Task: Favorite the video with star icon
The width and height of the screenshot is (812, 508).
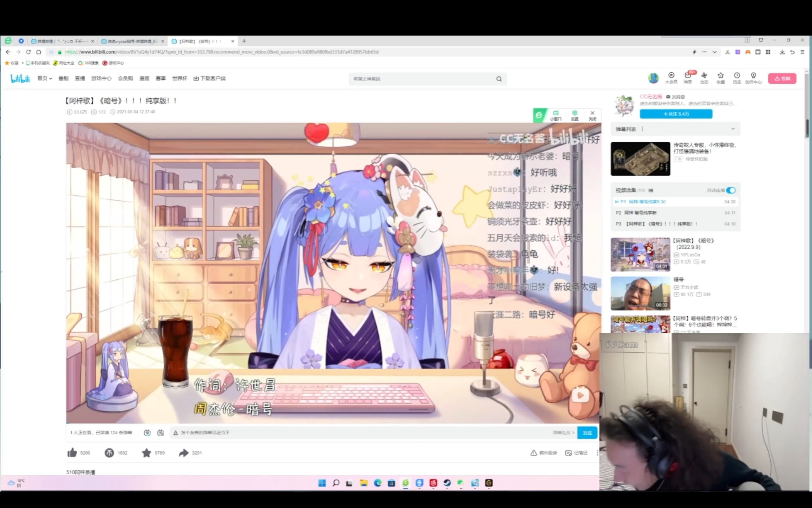Action: (146, 452)
